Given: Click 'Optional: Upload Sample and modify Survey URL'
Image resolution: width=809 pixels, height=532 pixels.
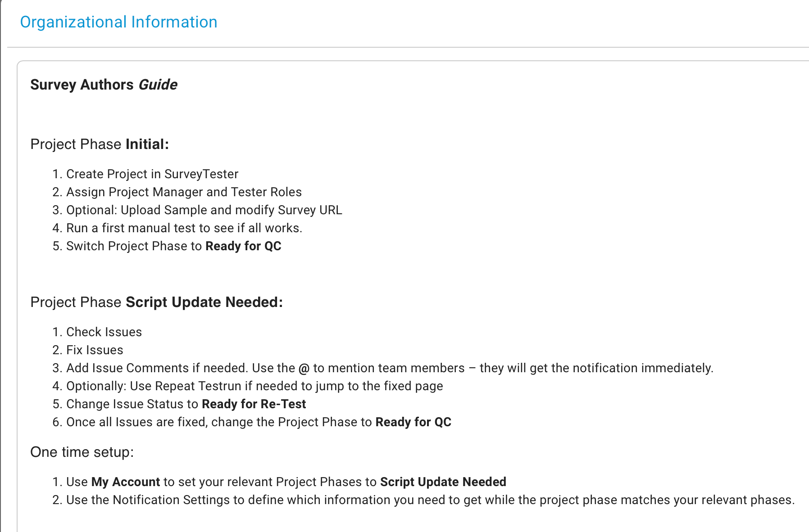Looking at the screenshot, I should (204, 210).
